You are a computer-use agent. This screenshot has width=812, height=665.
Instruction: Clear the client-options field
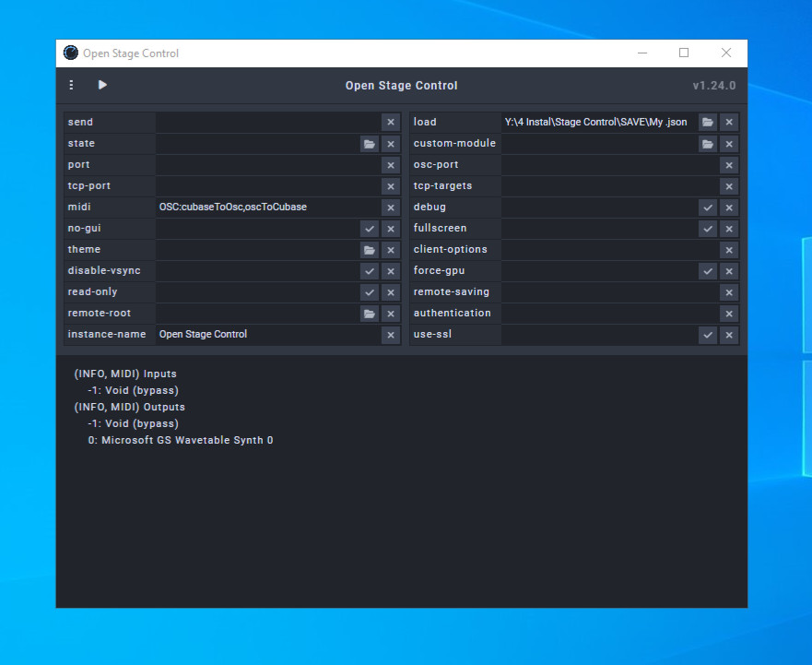pyautogui.click(x=729, y=250)
